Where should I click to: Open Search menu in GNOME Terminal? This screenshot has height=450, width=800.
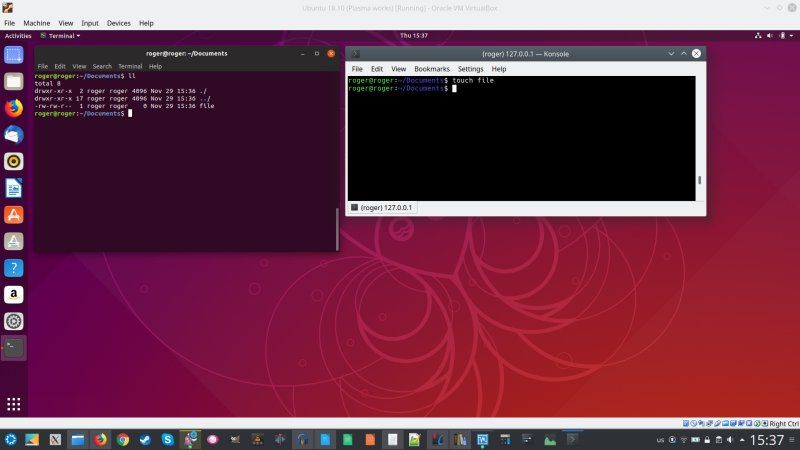[x=102, y=66]
